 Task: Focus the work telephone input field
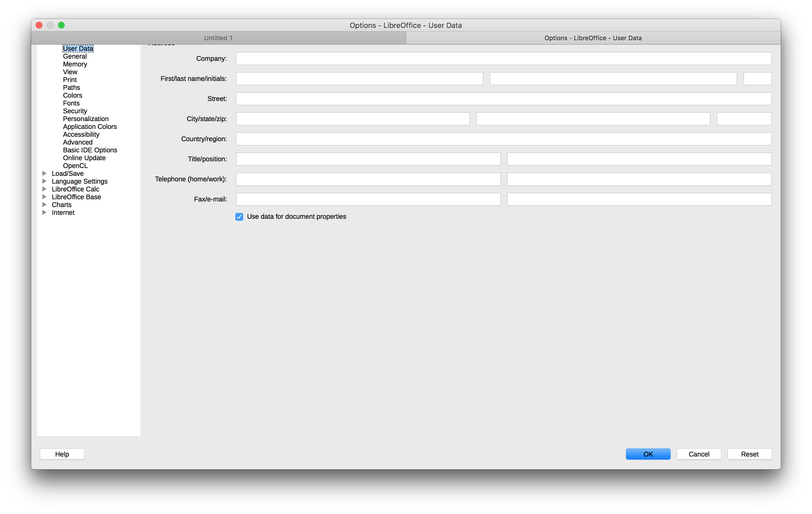[639, 179]
